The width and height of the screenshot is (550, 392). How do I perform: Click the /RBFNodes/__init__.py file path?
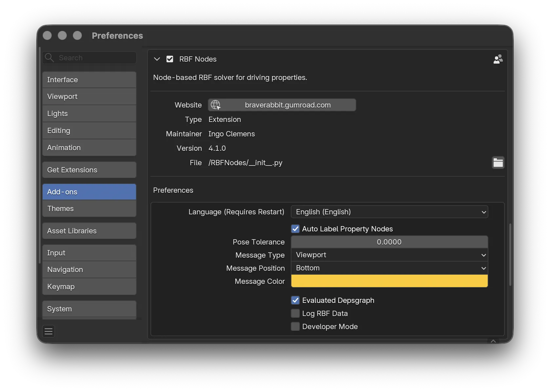click(x=245, y=163)
